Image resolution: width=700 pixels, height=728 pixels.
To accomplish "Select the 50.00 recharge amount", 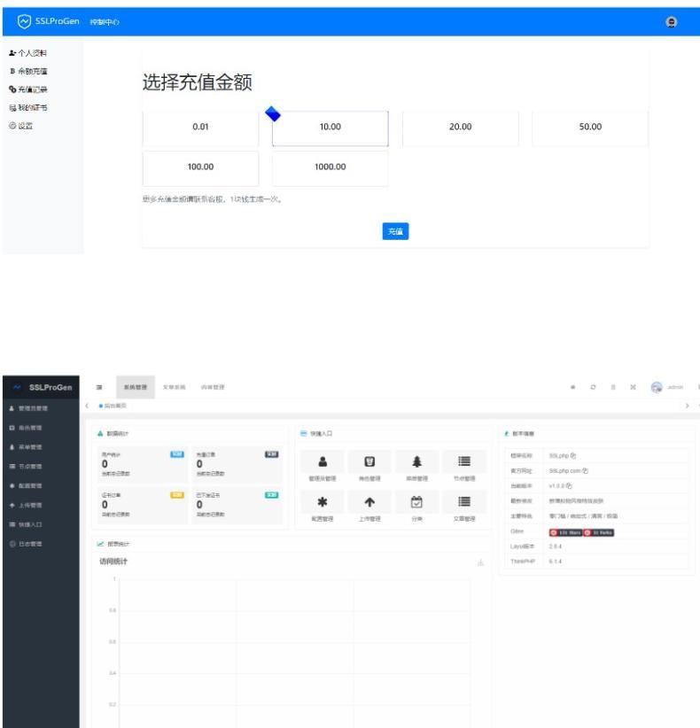I will [590, 127].
